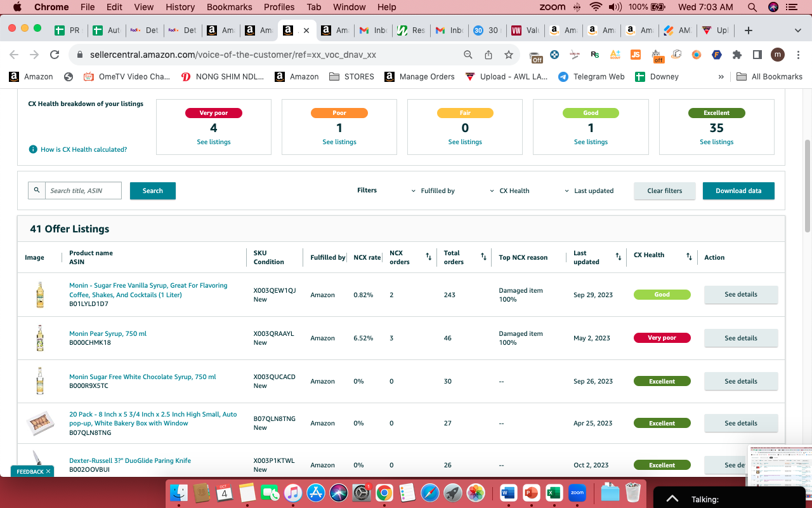Screen dimensions: 812x508
Task: Click See details for Monin Pear Syrup
Action: [741, 338]
